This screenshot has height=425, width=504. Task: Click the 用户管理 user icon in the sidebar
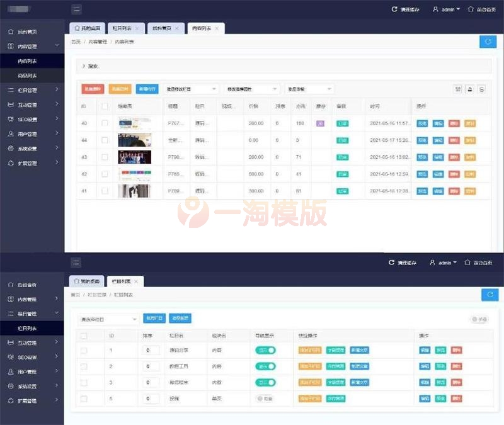tap(9, 133)
